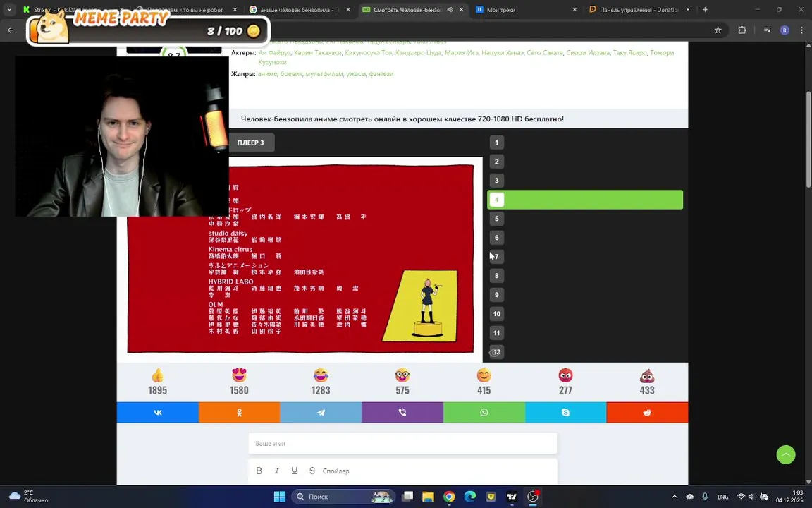
Task: Open genre link боевик
Action: click(291, 74)
